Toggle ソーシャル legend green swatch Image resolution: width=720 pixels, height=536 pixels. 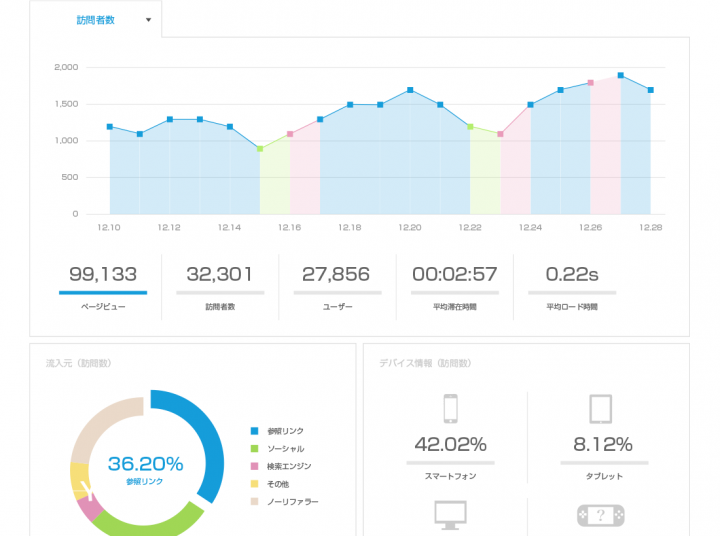tap(255, 449)
